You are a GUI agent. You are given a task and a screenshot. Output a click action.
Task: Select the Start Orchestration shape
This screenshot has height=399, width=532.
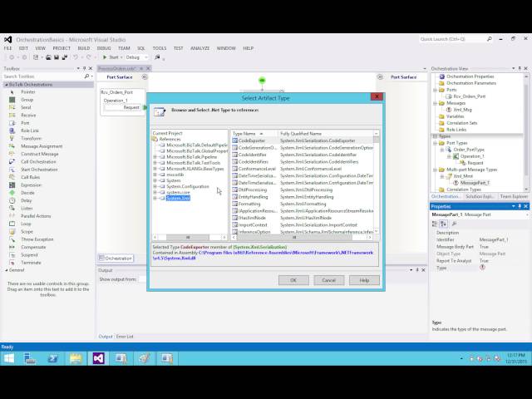point(39,170)
